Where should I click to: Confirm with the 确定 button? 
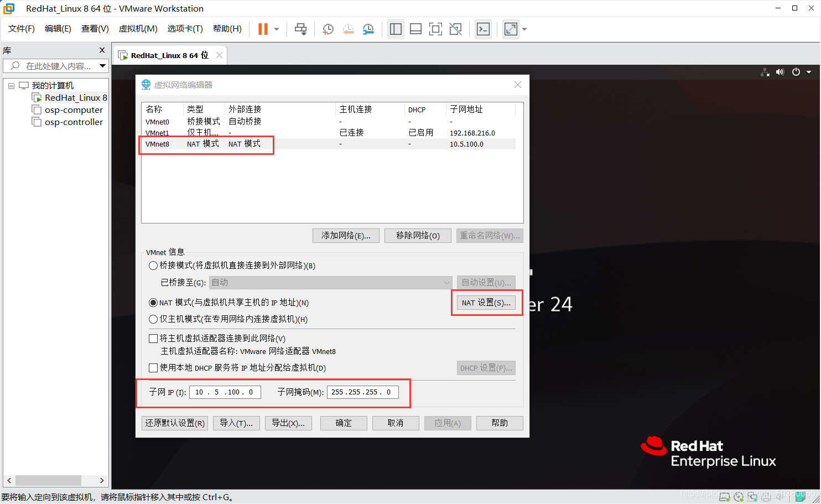pyautogui.click(x=344, y=423)
